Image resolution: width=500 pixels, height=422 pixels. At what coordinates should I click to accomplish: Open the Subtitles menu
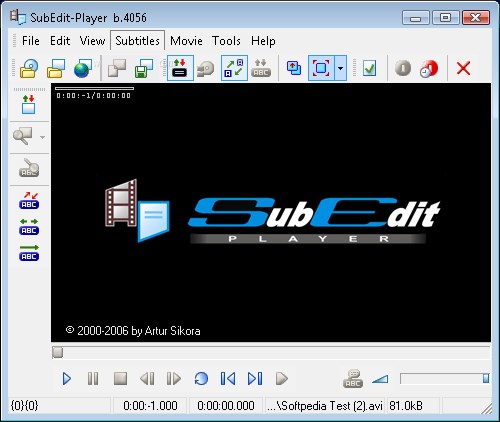(137, 41)
